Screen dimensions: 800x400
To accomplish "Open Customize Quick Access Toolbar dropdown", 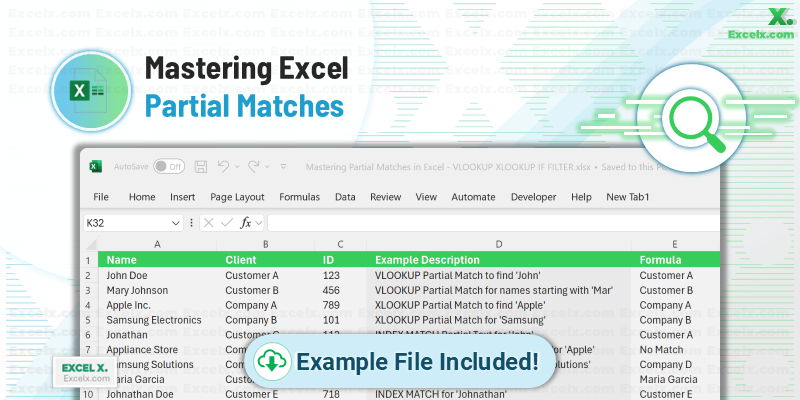I will pos(284,166).
